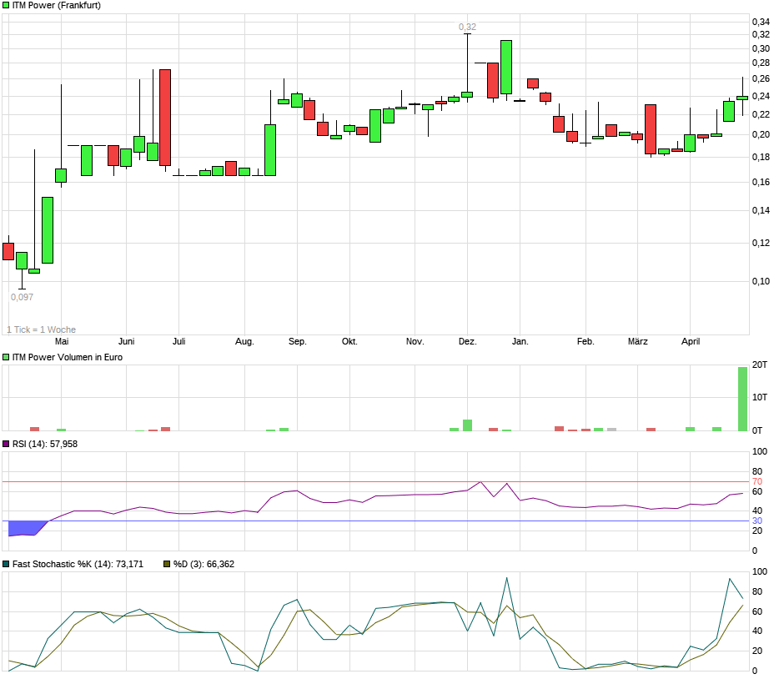784x679 pixels.
Task: Click the RSI (14): 57,958 label
Action: point(45,445)
